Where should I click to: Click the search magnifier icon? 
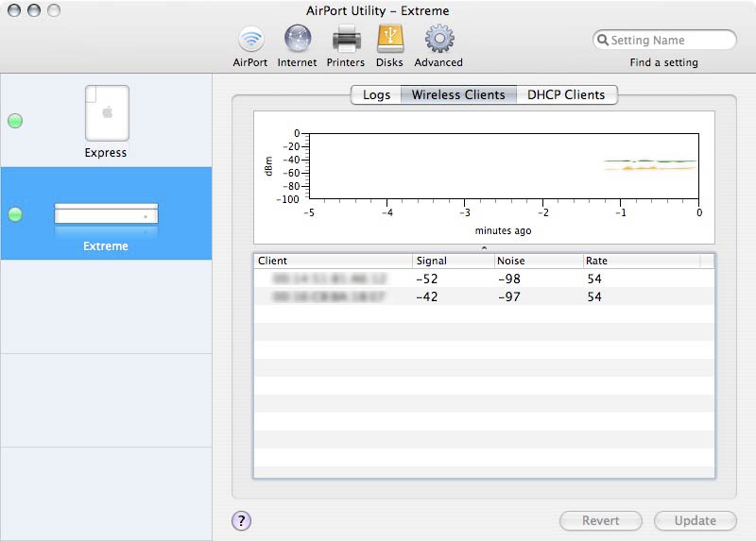602,40
